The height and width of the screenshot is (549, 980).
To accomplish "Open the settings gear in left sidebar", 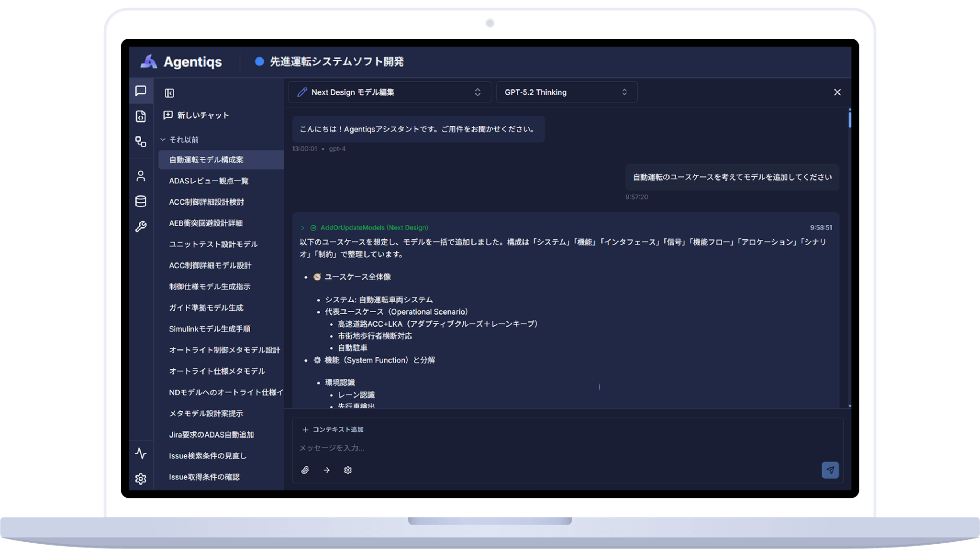I will click(141, 478).
